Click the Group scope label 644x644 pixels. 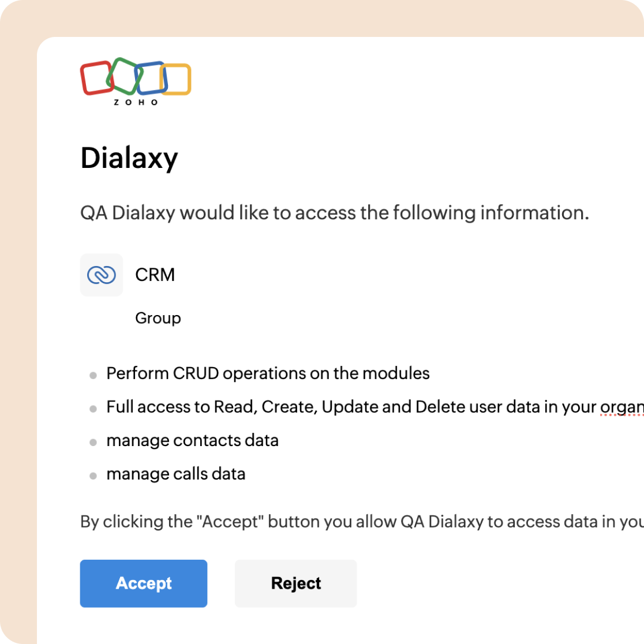(158, 318)
